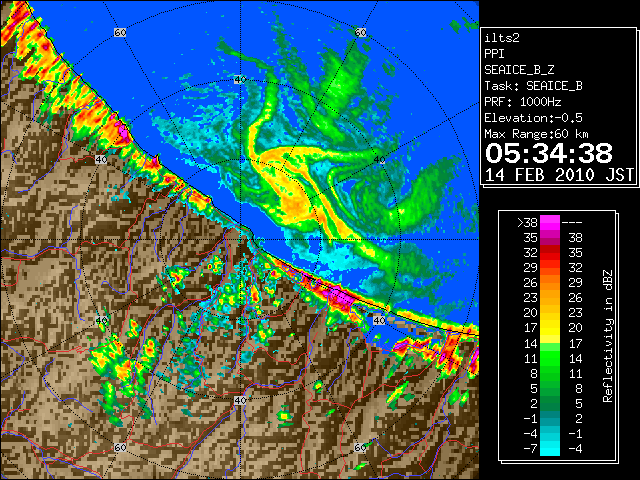Viewport: 640px width, 480px height.
Task: Pick the dark green legend swatch for 2-5 dBZ
Action: pyautogui.click(x=550, y=403)
